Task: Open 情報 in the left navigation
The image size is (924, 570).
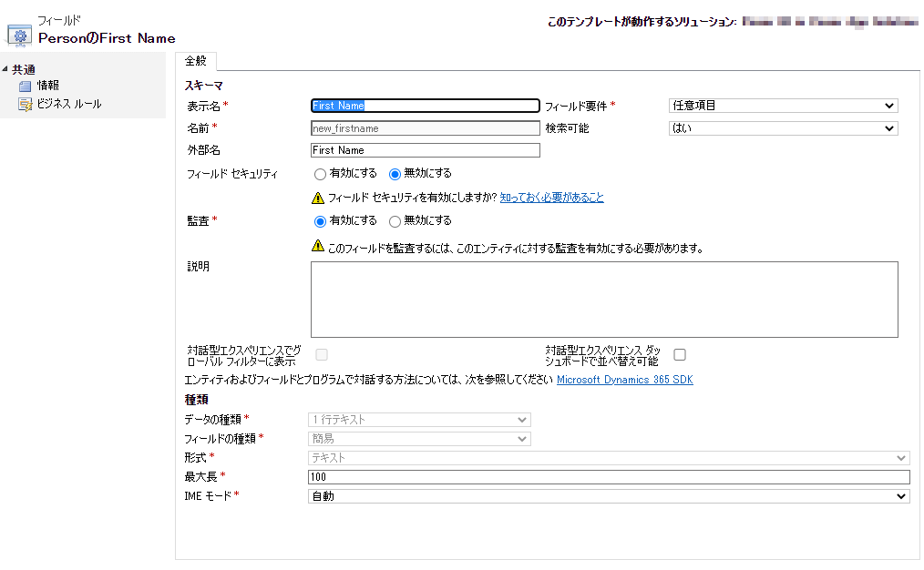Action: coord(47,86)
